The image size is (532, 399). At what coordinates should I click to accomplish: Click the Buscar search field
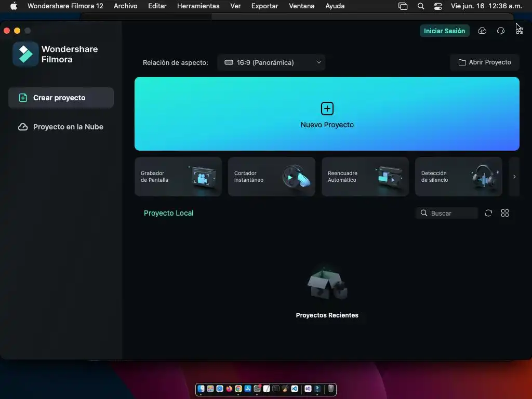tap(447, 213)
